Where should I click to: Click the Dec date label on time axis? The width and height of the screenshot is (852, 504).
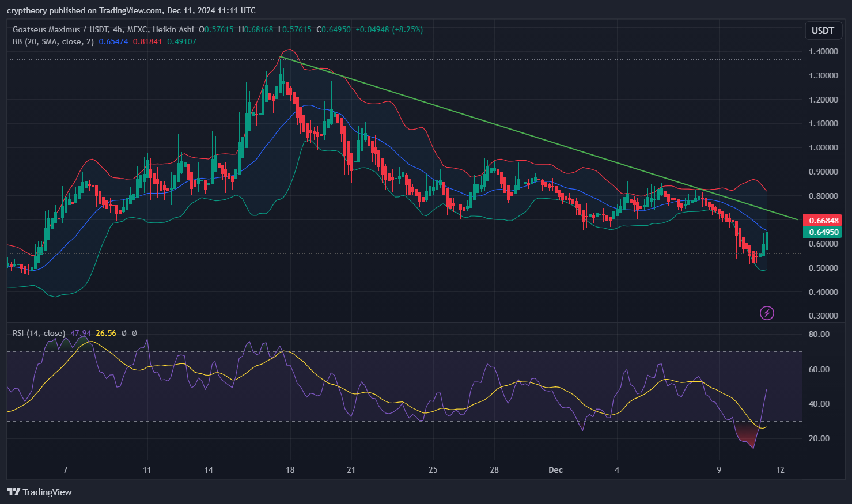click(x=555, y=470)
